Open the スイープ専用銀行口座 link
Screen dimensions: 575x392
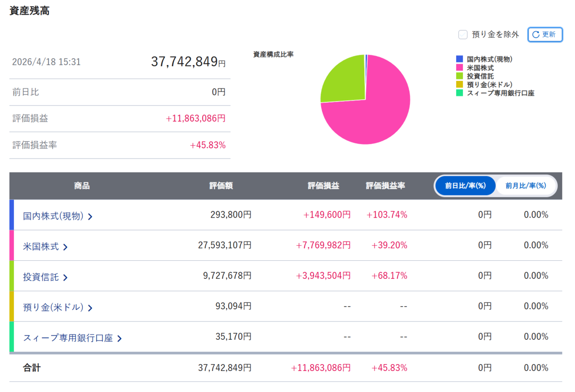(x=68, y=338)
